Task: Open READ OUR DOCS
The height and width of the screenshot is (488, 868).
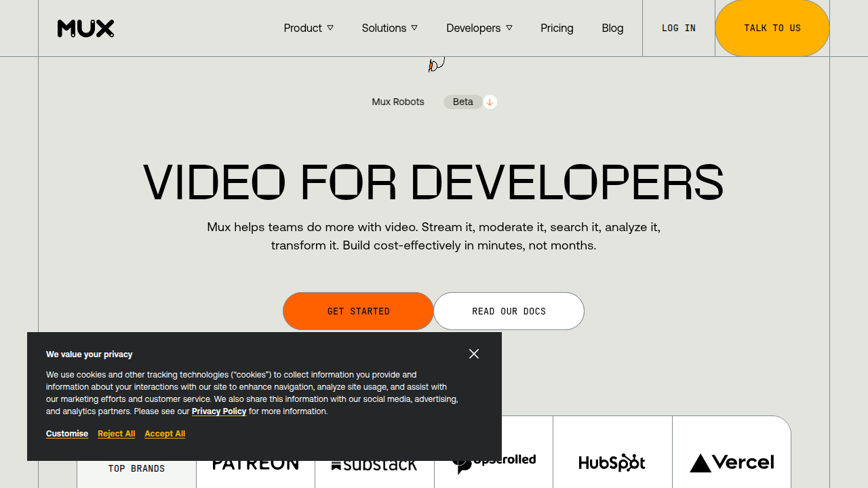Action: [509, 311]
